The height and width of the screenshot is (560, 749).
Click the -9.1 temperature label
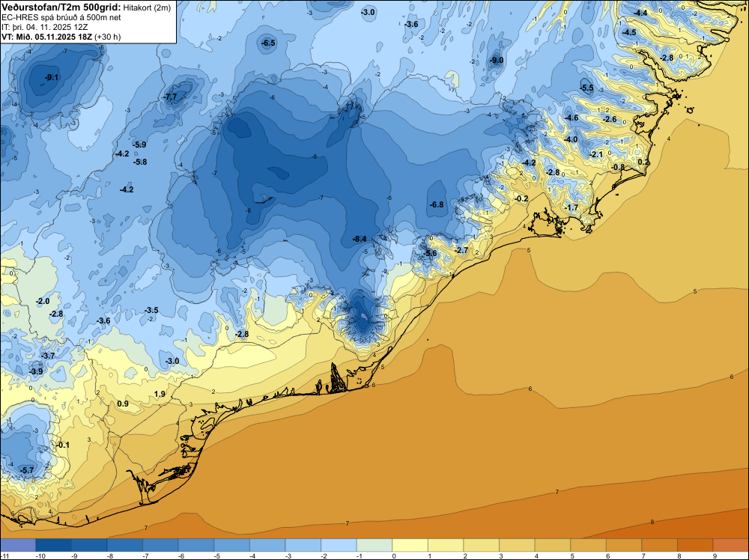[52, 77]
